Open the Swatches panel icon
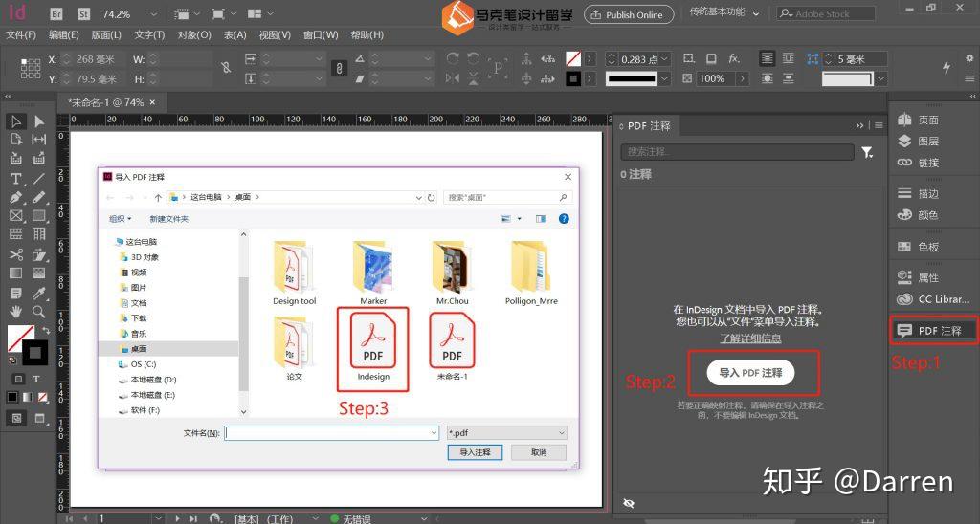 click(904, 247)
